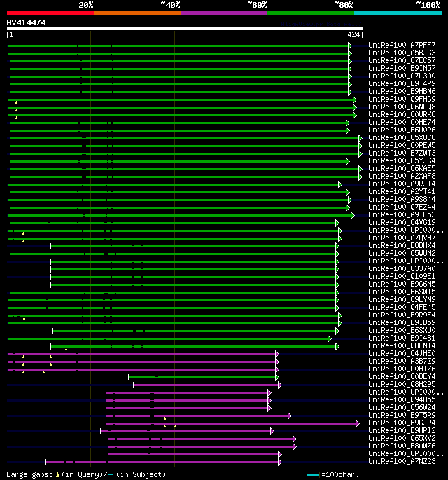Click the UniRef100_Q6NLQ8 entry
The image size is (448, 480).
pos(402,107)
